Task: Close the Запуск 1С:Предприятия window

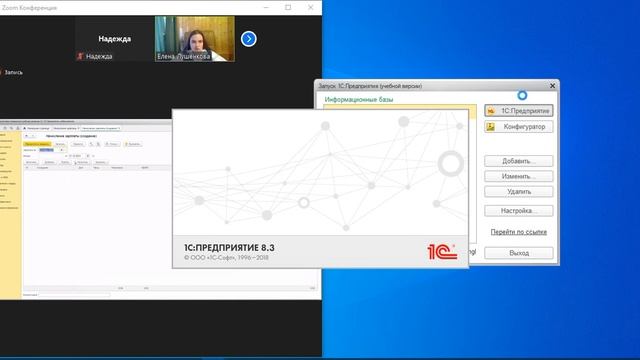Action: (x=552, y=86)
